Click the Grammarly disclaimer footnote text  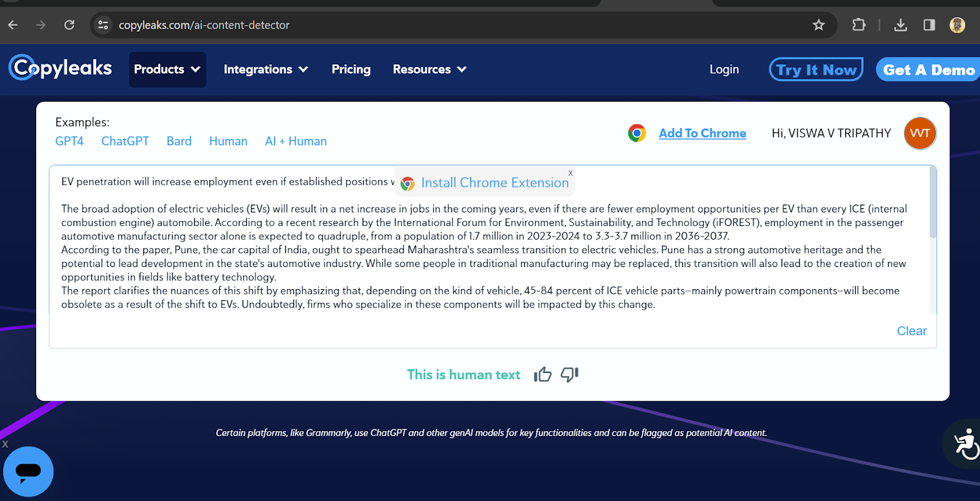click(491, 432)
